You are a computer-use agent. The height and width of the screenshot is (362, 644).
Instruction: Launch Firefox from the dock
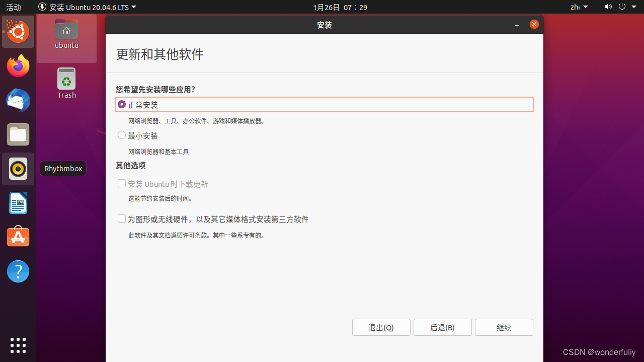[18, 66]
